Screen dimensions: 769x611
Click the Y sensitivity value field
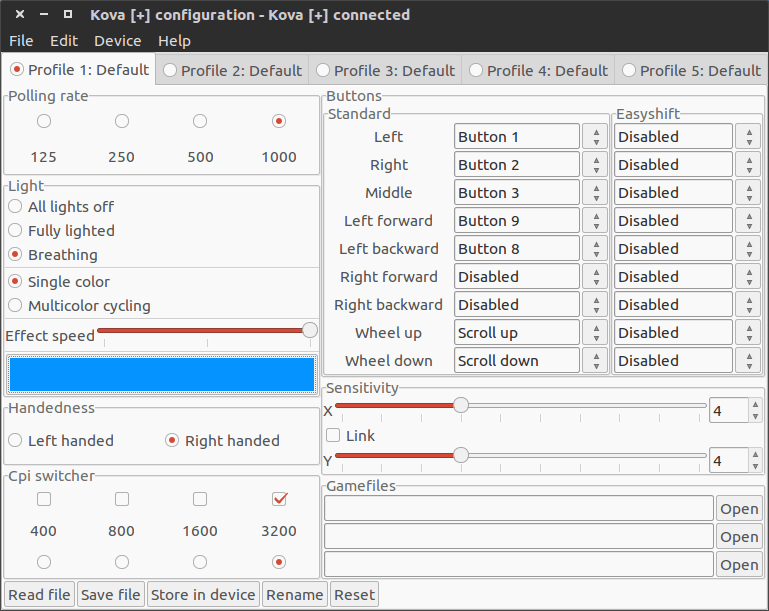pos(729,460)
